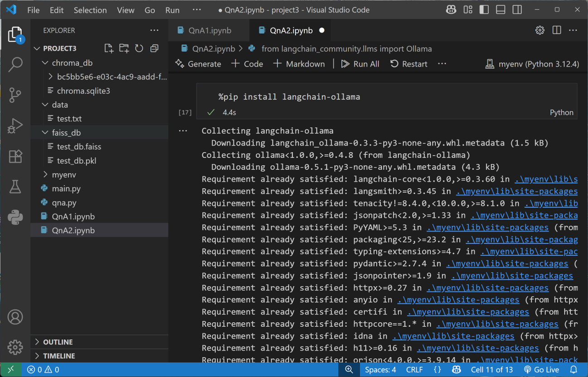Toggle the primary side bar
588x377 pixels.
point(484,10)
